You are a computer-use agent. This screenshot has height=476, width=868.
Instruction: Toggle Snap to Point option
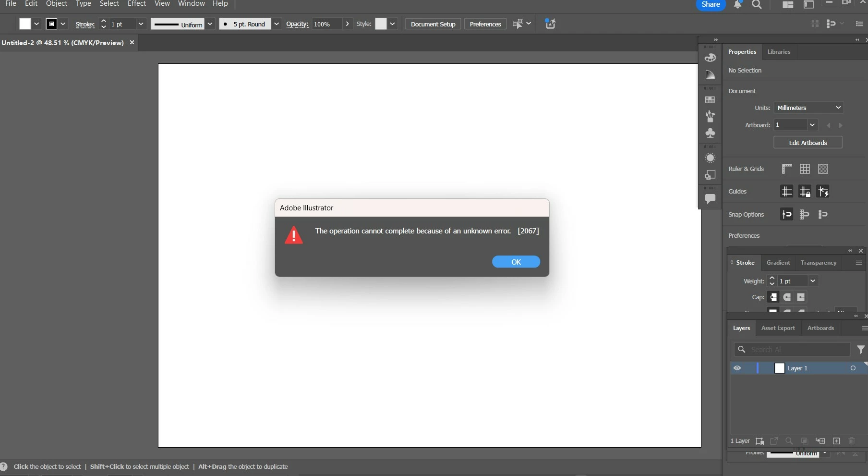pos(787,214)
